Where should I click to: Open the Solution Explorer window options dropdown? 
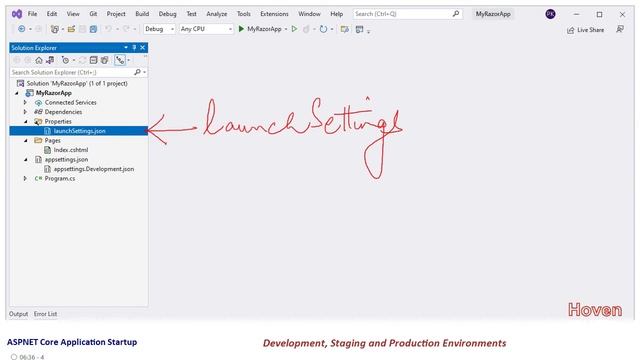[126, 48]
